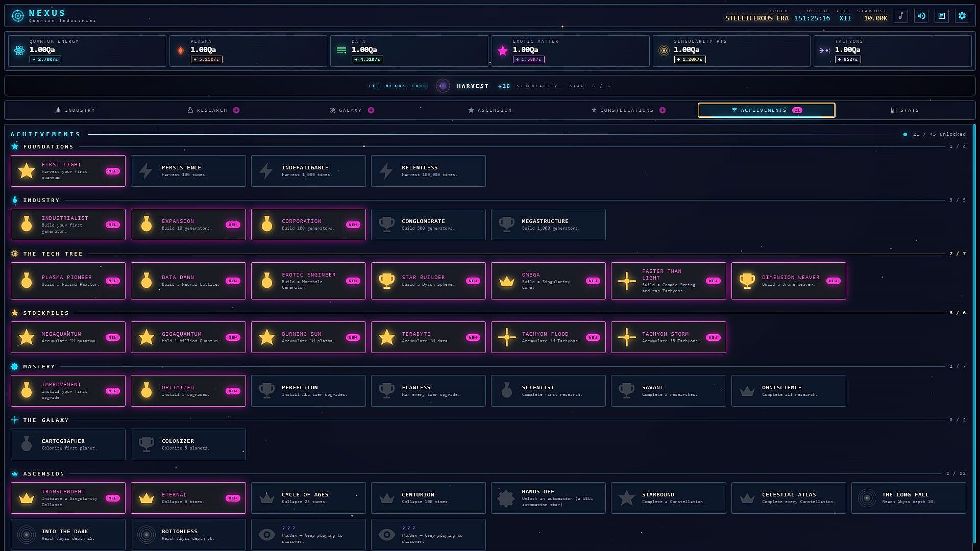Open the Galaxy tab

[352, 110]
